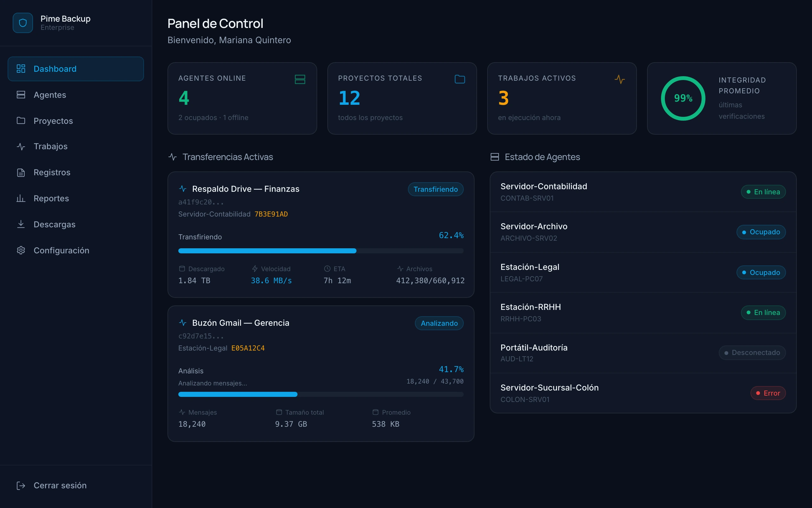Click the 99% integrity ring gauge
Viewport: 812px width, 508px height.
(x=683, y=98)
